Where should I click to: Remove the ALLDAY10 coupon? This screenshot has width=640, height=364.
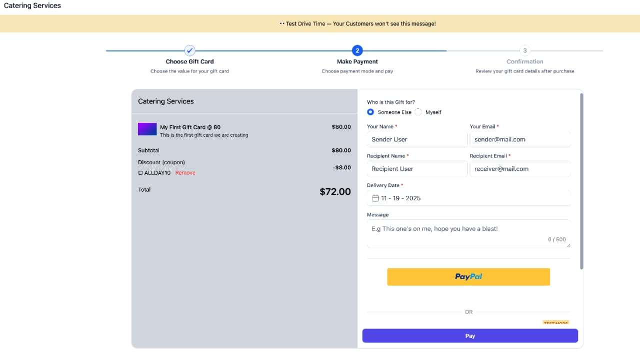click(x=185, y=173)
